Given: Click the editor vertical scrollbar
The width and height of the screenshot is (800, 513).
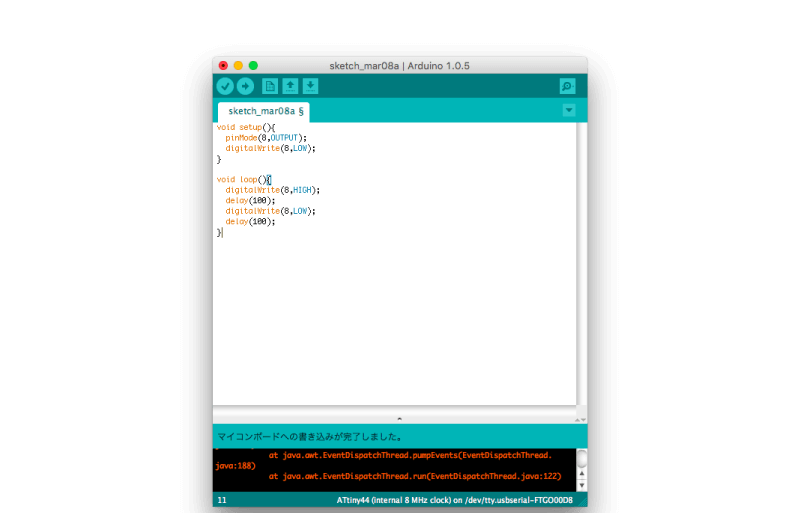Looking at the screenshot, I should point(582,264).
